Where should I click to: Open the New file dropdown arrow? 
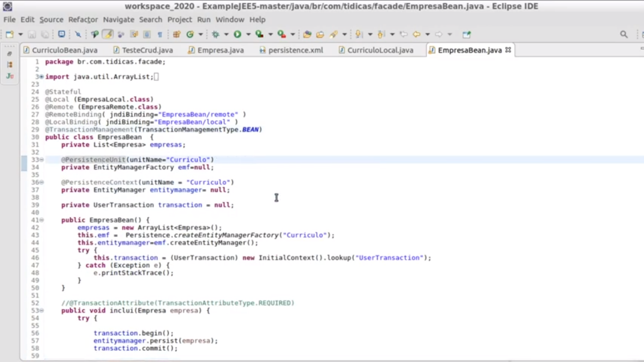(20, 34)
